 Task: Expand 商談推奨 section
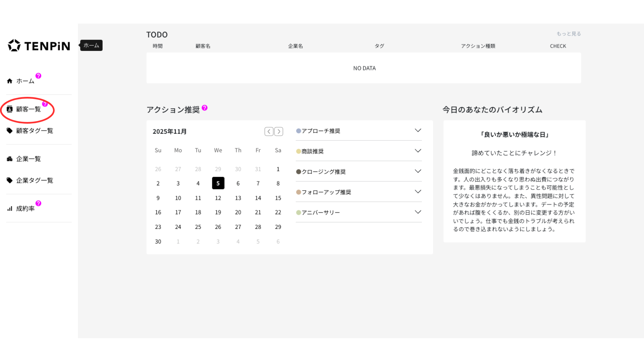pos(418,151)
